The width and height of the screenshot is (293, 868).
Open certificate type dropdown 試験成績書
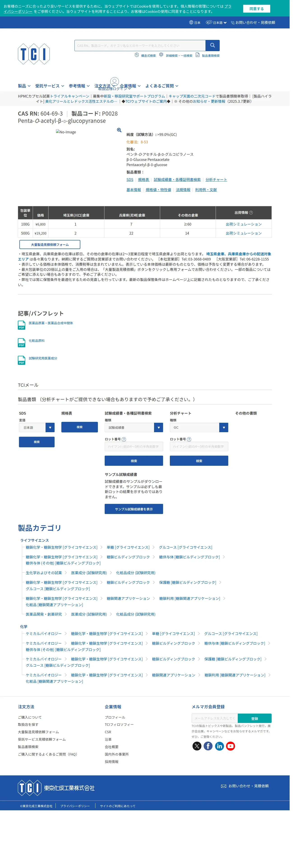(x=134, y=428)
